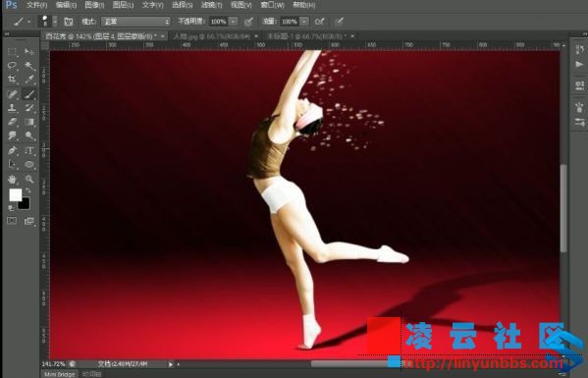Open the blending mode dropdown

point(135,22)
